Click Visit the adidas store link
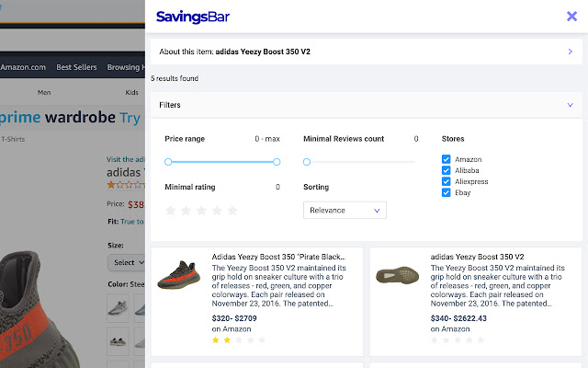 point(126,159)
